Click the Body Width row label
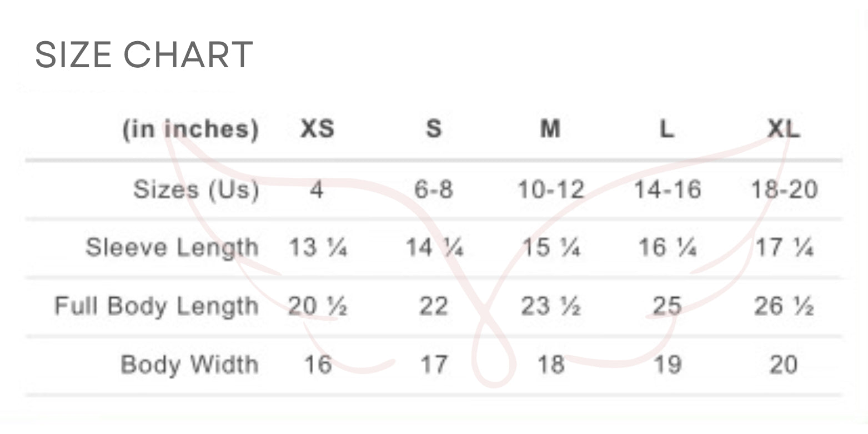Viewport: 868px width, 434px height. coord(189,365)
